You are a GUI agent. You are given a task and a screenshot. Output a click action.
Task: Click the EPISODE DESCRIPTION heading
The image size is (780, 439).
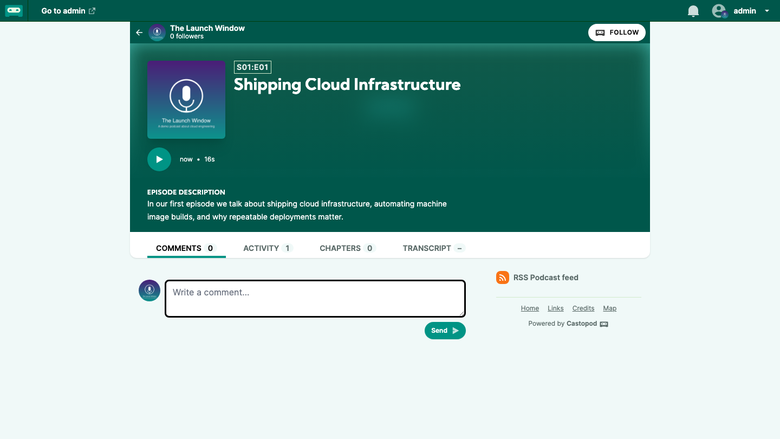tap(186, 192)
